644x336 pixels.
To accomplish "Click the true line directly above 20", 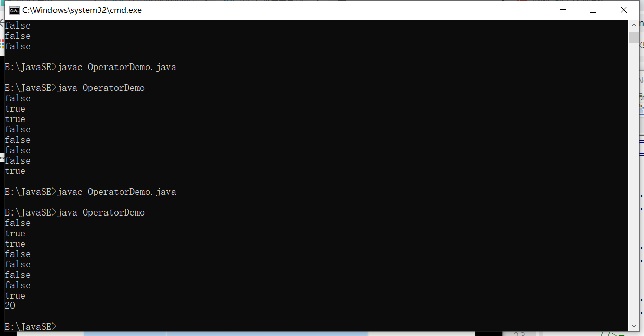I will tap(15, 295).
